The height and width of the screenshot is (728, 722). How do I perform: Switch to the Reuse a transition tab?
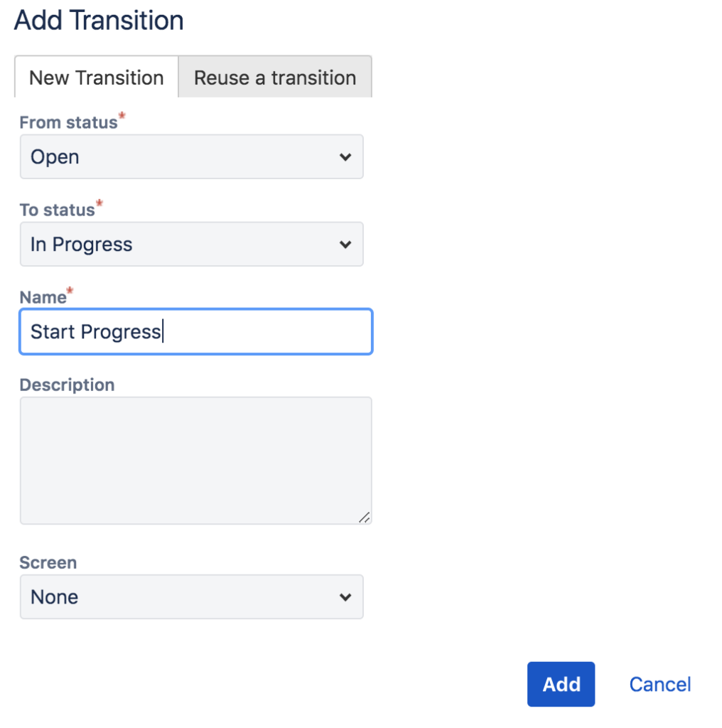(x=275, y=77)
